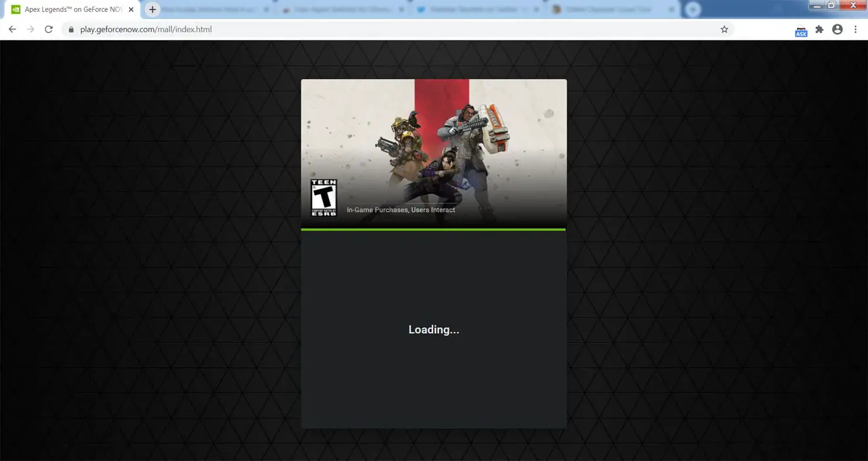Bookmark this page with the star
The width and height of the screenshot is (868, 461).
coord(725,29)
